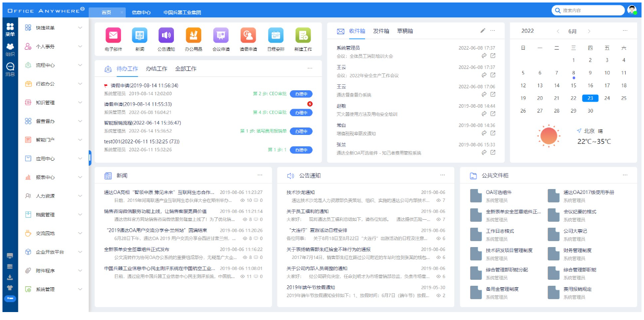Click the compose pencil icon in the mailbox panel
The image size is (644, 320).
coord(483,31)
